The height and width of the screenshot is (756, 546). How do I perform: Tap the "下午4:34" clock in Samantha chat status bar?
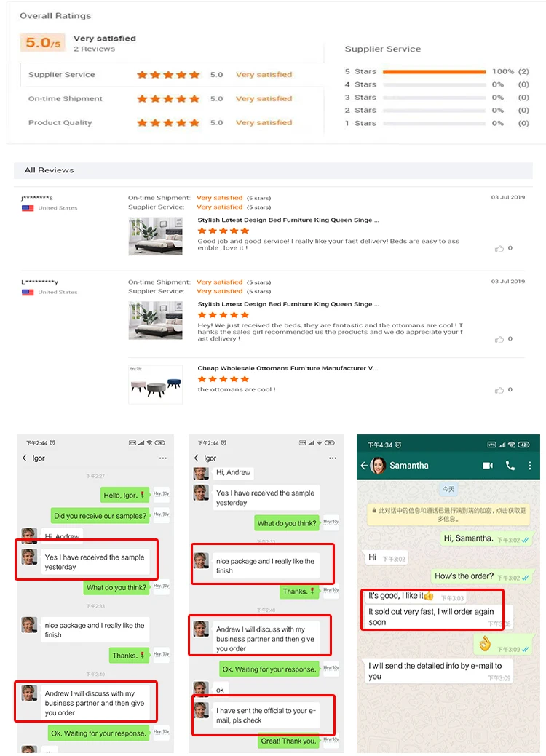(x=380, y=445)
